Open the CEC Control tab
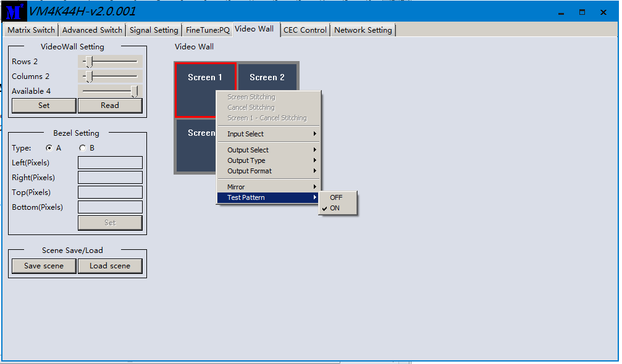This screenshot has height=364, width=622. [x=305, y=30]
